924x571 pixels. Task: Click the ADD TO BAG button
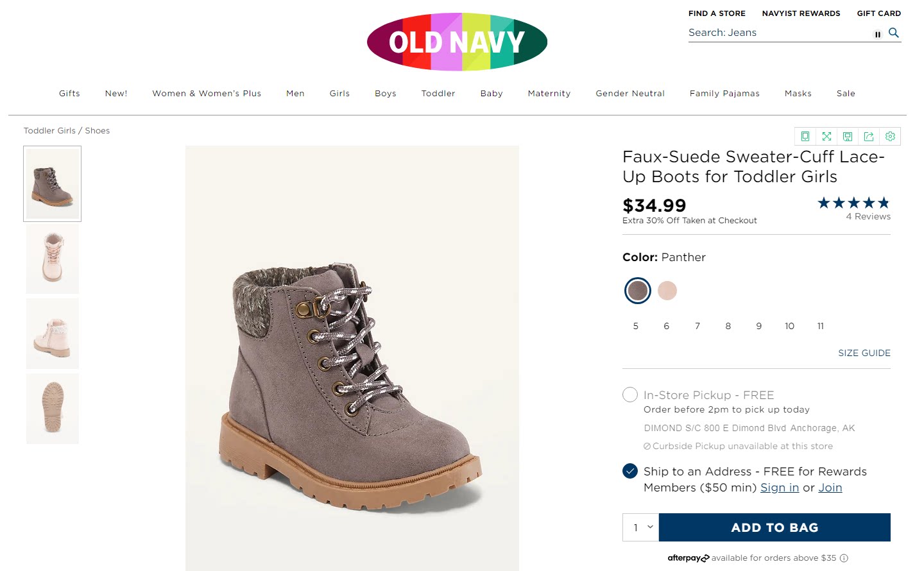pos(774,527)
